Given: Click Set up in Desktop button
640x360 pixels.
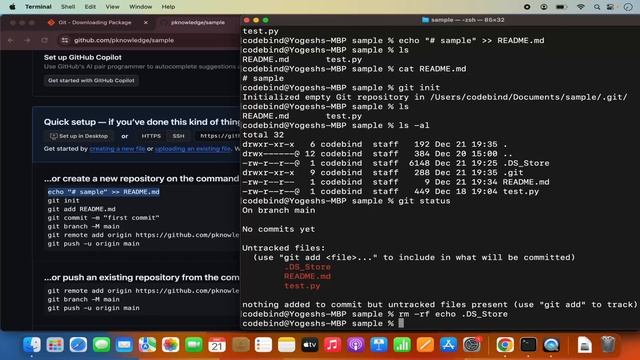Looking at the screenshot, I should pyautogui.click(x=79, y=136).
